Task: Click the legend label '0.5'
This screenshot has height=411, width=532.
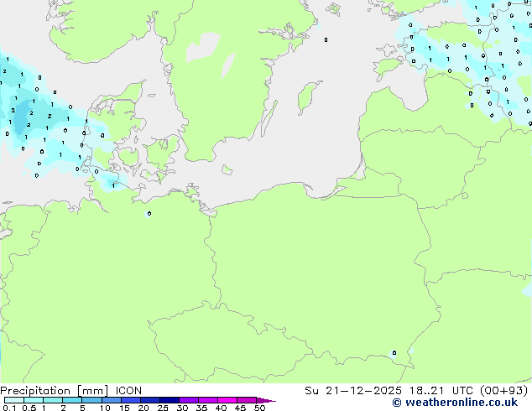Action: pos(29,408)
